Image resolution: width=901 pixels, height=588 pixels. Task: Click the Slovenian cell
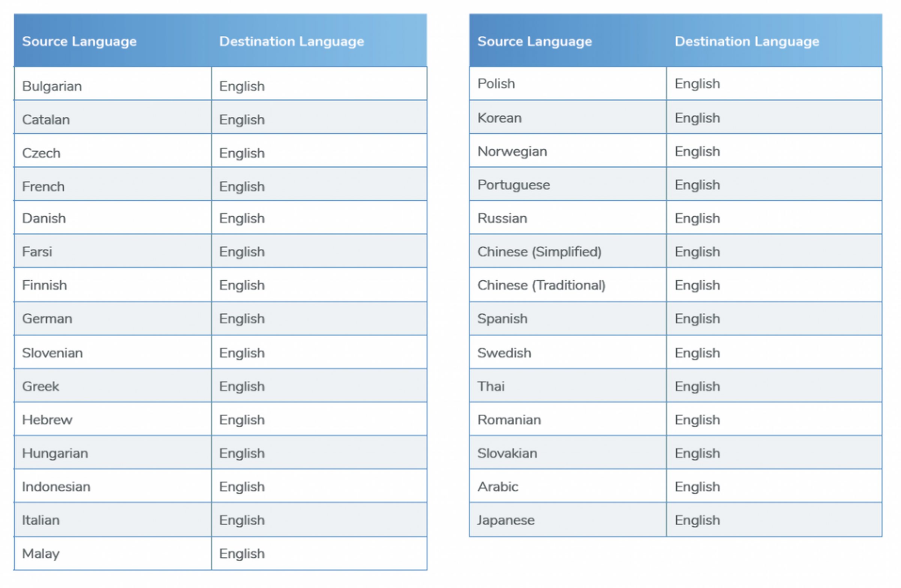pos(113,352)
